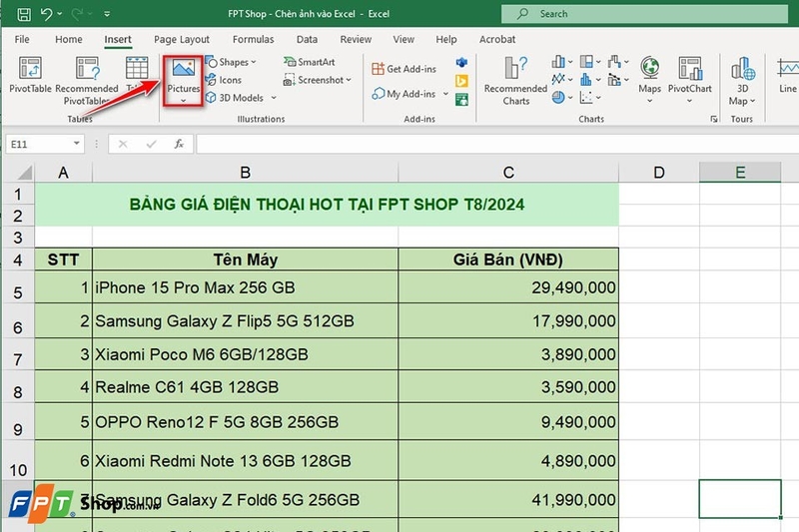799x532 pixels.
Task: Open the Screenshot dropdown
Action: click(x=318, y=80)
